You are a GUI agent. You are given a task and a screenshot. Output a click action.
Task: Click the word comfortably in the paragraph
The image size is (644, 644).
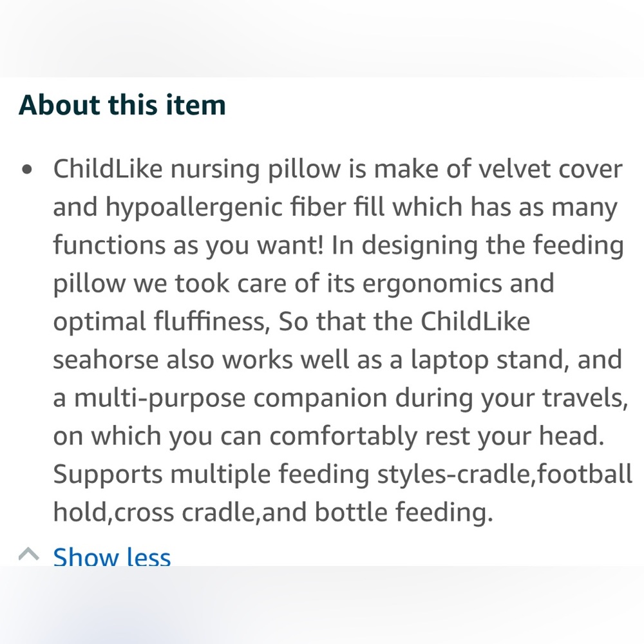[x=343, y=437]
